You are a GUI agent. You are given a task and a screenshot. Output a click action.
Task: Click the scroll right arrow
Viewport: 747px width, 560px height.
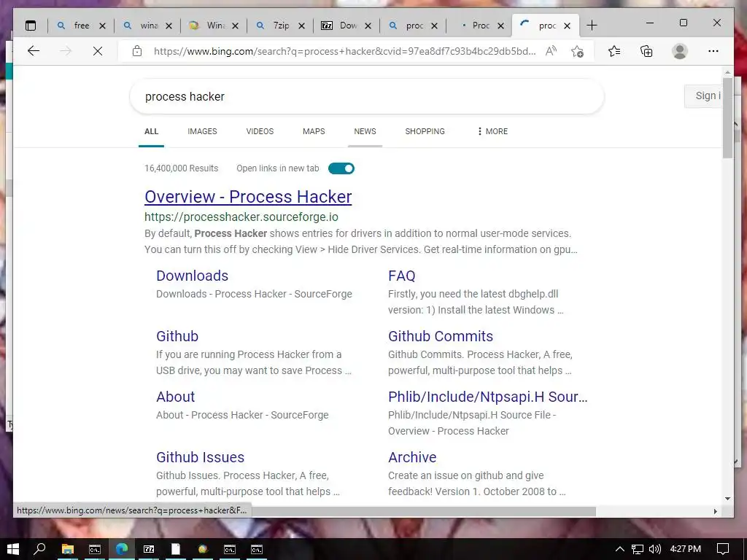(715, 511)
